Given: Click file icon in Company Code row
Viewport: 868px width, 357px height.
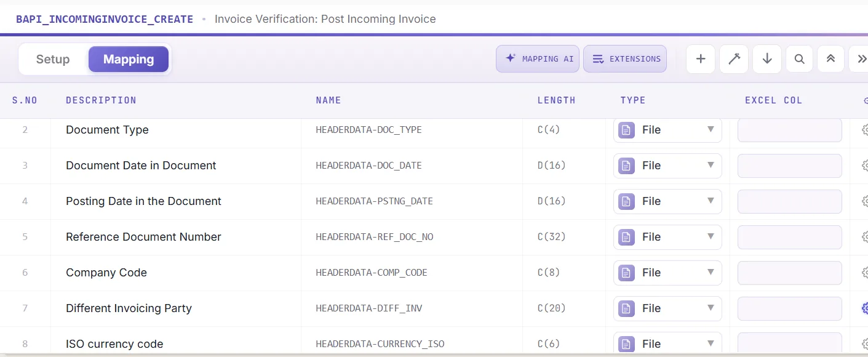Looking at the screenshot, I should click(x=626, y=273).
